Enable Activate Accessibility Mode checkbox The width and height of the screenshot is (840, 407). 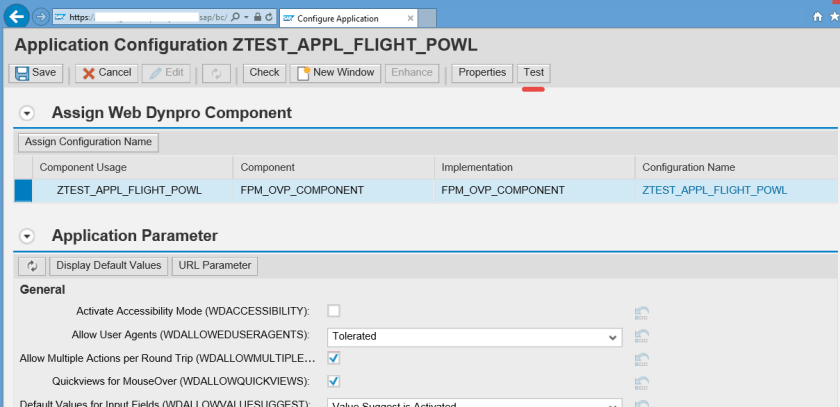point(334,311)
